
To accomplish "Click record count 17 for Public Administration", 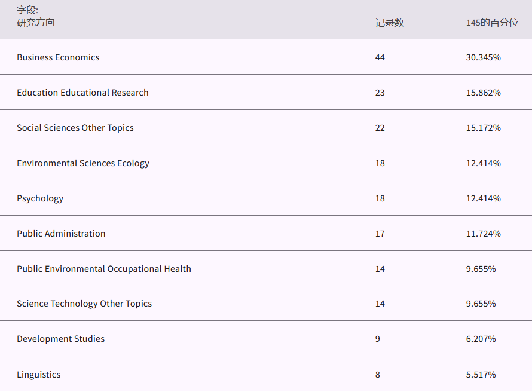I will point(380,234).
